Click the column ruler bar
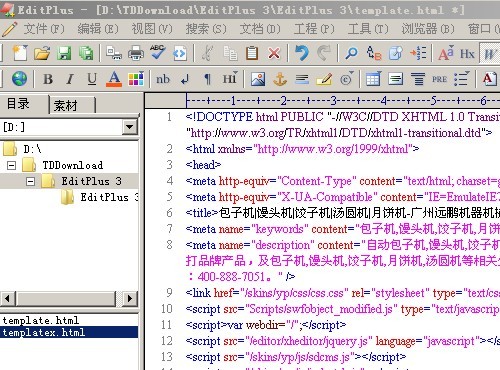This screenshot has height=370, width=500. pos(323,100)
